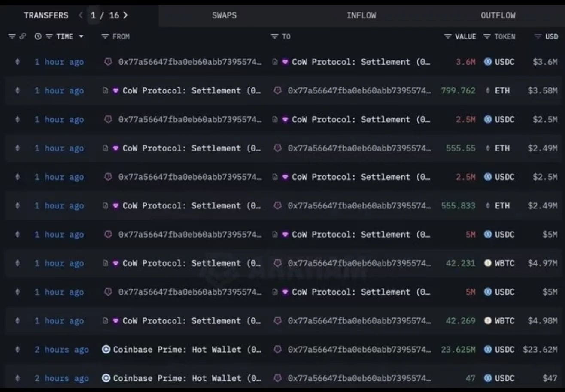The height and width of the screenshot is (392, 565).
Task: Click Ethereum chain icon on the 47 USDC row
Action: pyautogui.click(x=18, y=378)
